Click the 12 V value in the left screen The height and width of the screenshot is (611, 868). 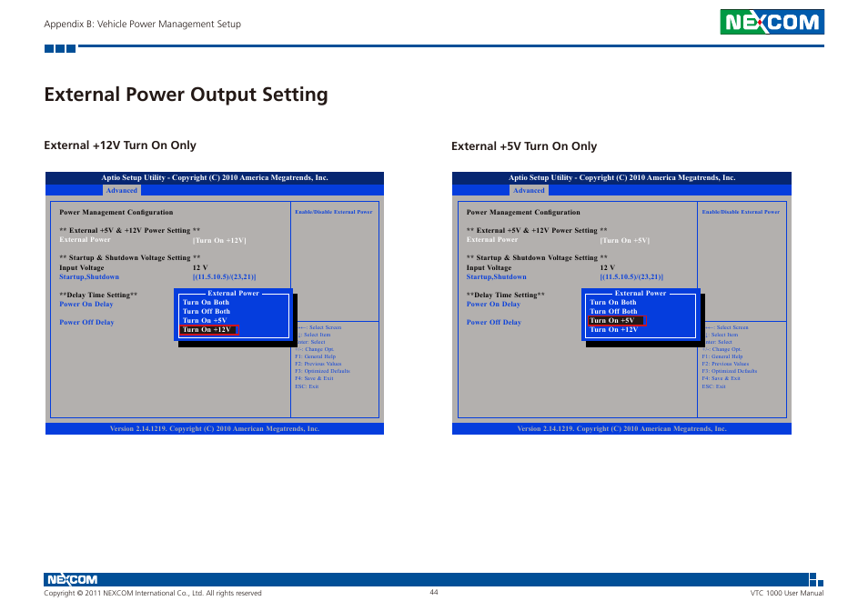click(x=200, y=267)
